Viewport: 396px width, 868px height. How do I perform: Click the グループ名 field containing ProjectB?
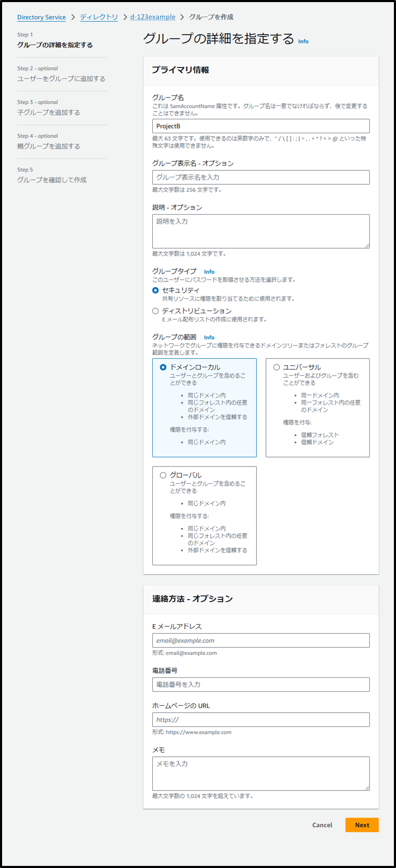tap(261, 126)
